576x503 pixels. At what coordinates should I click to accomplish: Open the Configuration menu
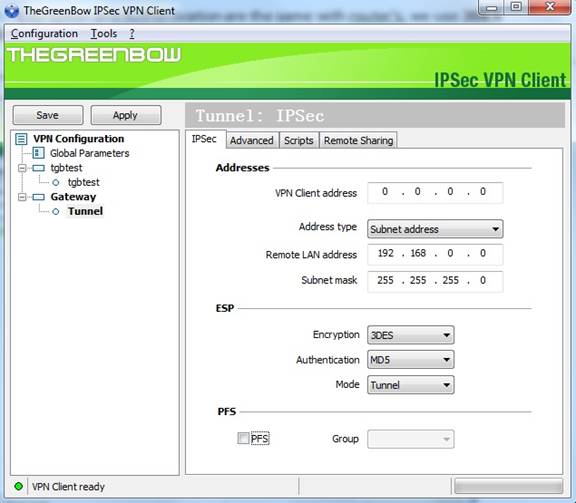(x=44, y=33)
